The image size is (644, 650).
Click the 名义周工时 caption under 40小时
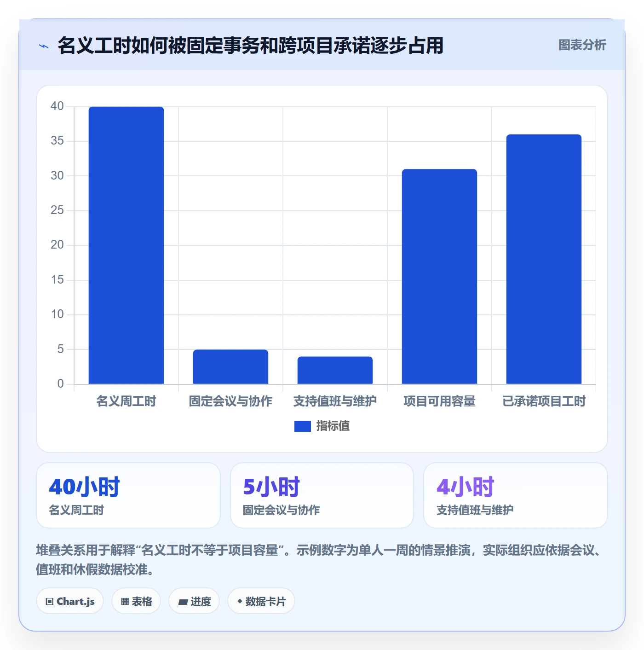point(76,510)
